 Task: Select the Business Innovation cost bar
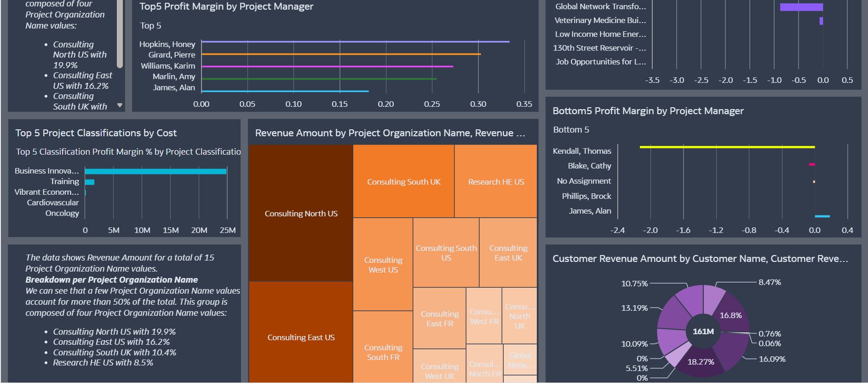(155, 171)
